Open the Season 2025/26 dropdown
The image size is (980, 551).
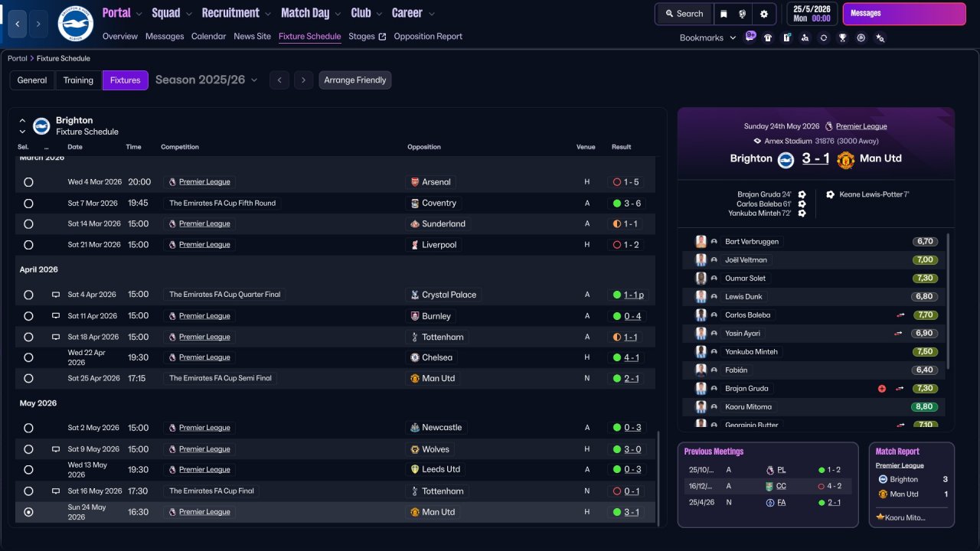click(207, 80)
